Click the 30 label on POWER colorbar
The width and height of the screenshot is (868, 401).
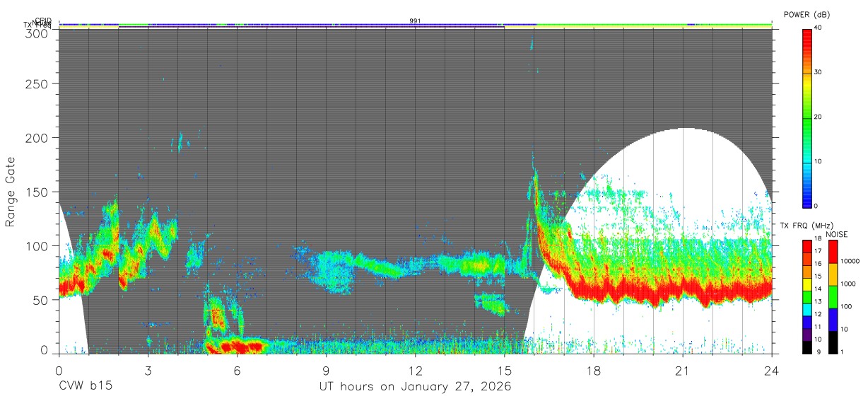coord(819,72)
